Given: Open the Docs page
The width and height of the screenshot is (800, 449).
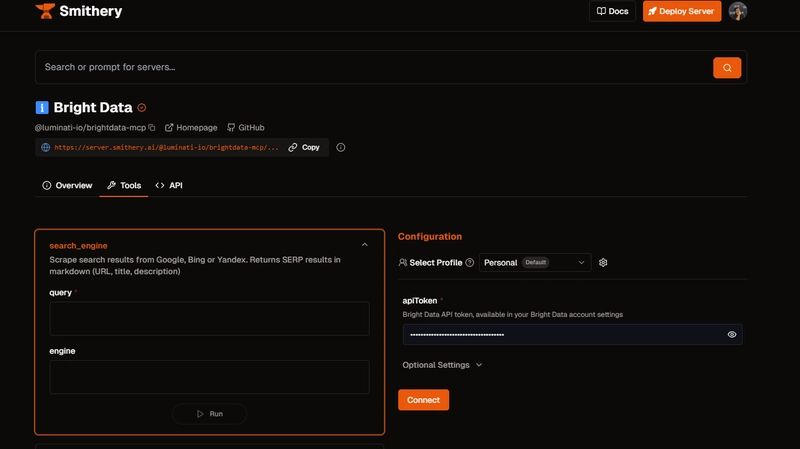Looking at the screenshot, I should coord(612,11).
